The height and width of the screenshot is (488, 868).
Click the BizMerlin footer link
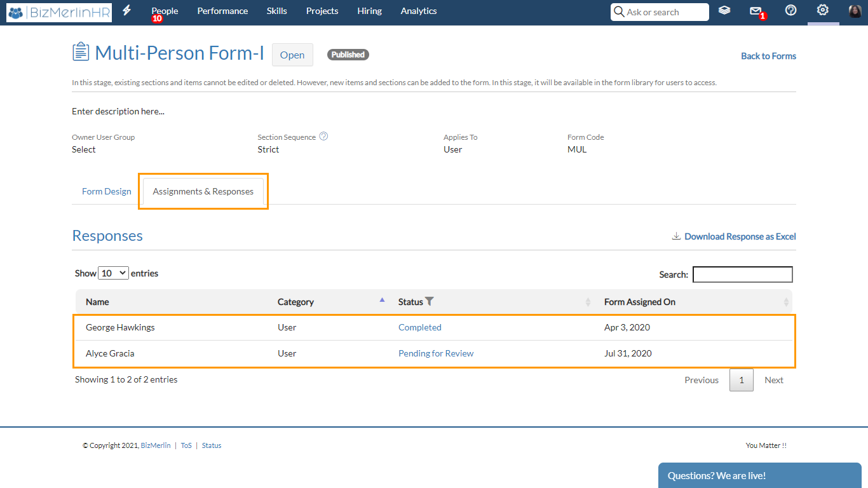pyautogui.click(x=156, y=445)
